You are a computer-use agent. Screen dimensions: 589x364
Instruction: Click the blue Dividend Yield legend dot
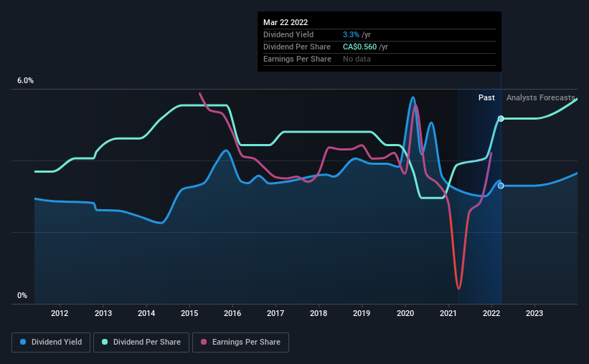(23, 342)
